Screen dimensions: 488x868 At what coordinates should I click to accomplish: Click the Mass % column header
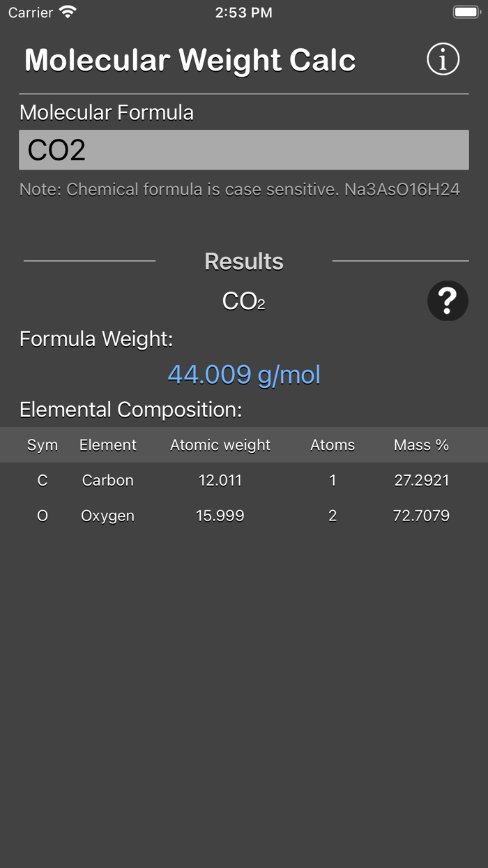tap(421, 444)
